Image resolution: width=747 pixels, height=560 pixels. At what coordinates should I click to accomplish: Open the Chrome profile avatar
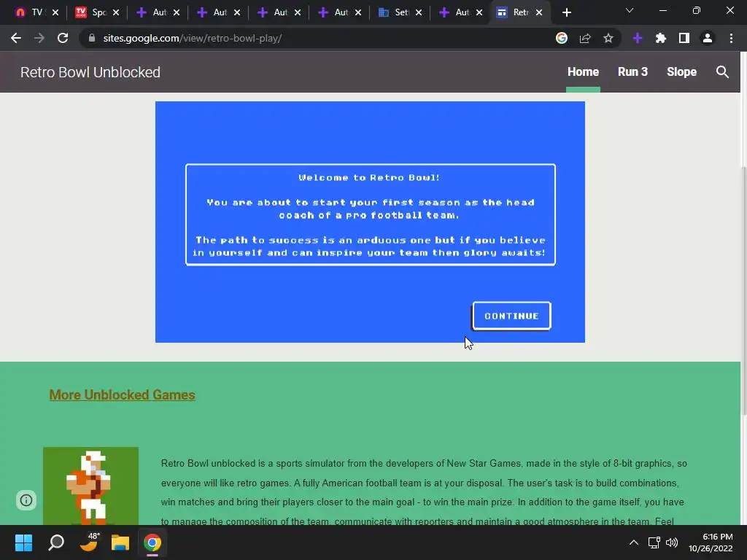pos(708,38)
